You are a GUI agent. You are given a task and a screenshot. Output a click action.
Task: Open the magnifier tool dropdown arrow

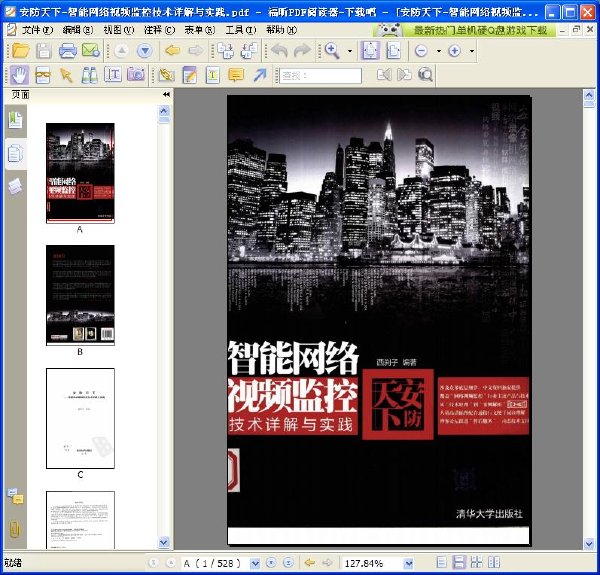[350, 50]
